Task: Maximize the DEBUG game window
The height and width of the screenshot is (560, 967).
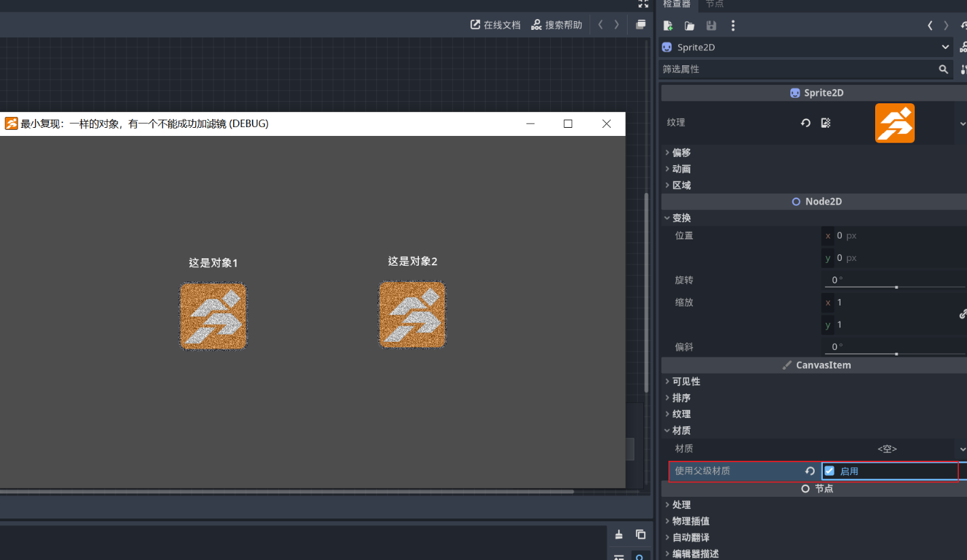Action: tap(568, 124)
